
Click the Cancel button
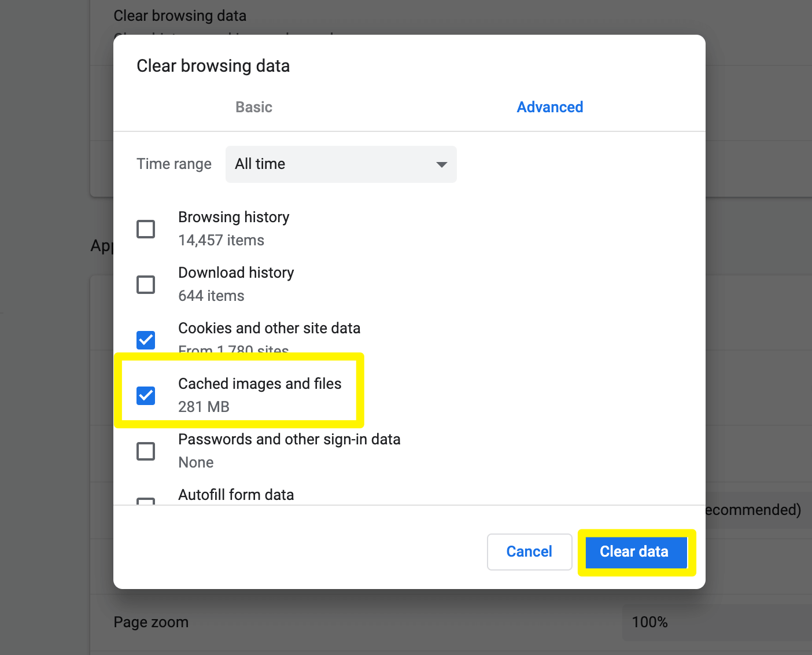(529, 551)
